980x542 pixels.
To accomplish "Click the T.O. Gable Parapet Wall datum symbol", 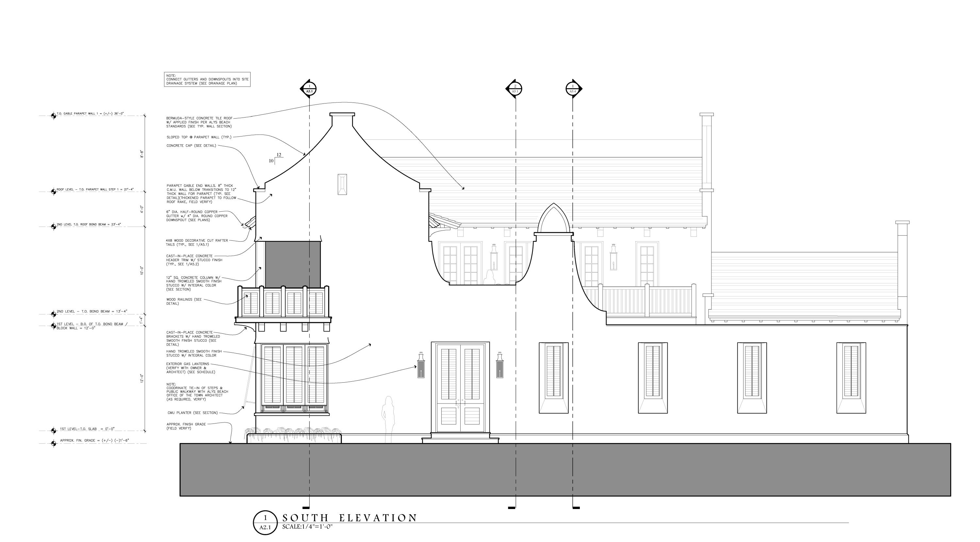I will 54,115.
